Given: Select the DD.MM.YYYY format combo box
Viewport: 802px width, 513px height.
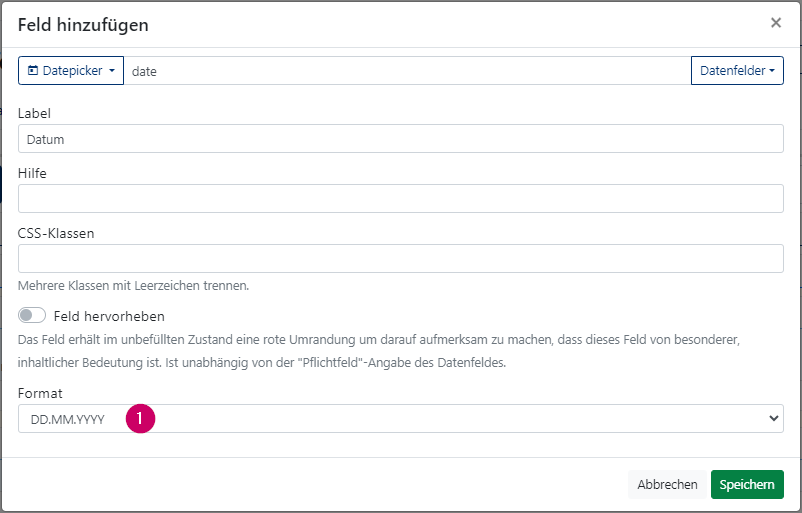Looking at the screenshot, I should (400, 418).
